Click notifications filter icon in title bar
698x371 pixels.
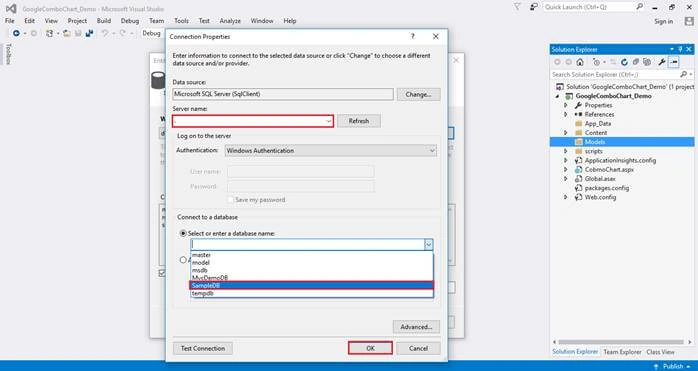[517, 7]
